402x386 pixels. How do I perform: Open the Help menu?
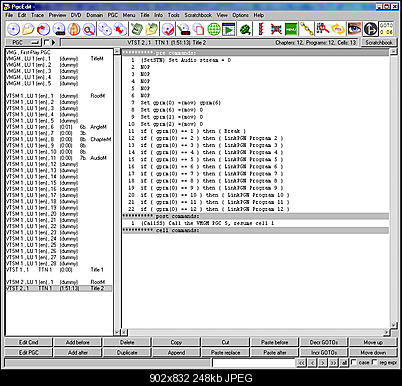point(259,15)
